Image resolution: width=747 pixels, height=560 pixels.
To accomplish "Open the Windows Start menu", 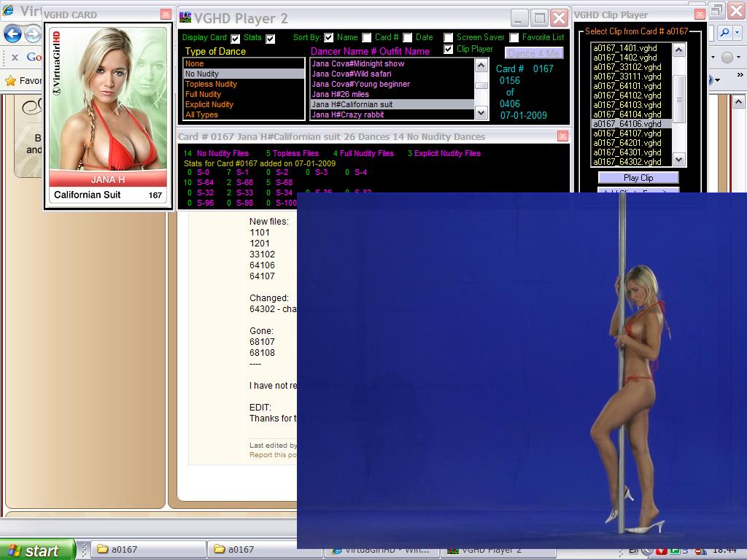I will pyautogui.click(x=37, y=550).
